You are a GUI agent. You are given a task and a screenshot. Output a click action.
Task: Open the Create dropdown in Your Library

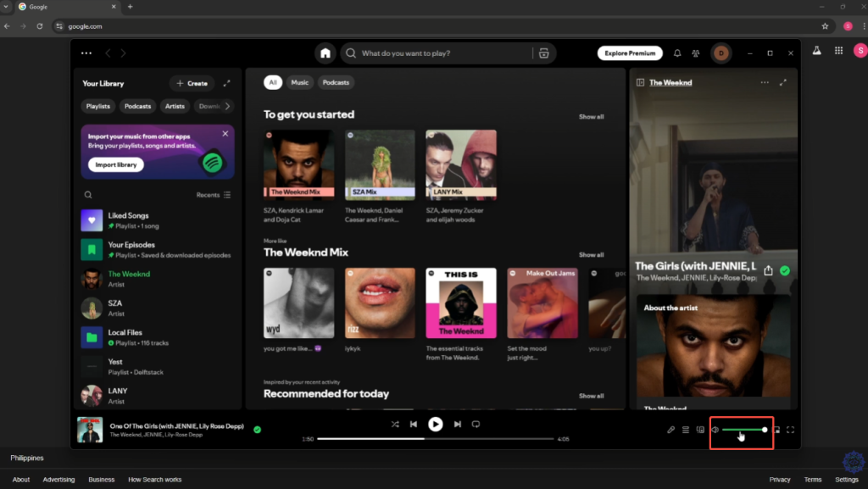tap(192, 84)
